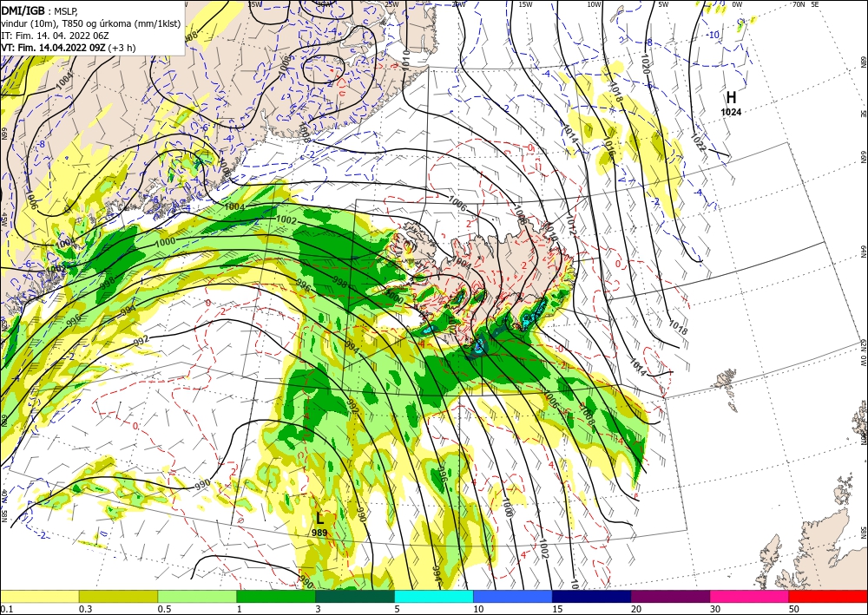Viewport: 868px width, 615px height.
Task: Pick the blue 10–15 legend swatch
Action: [513, 596]
